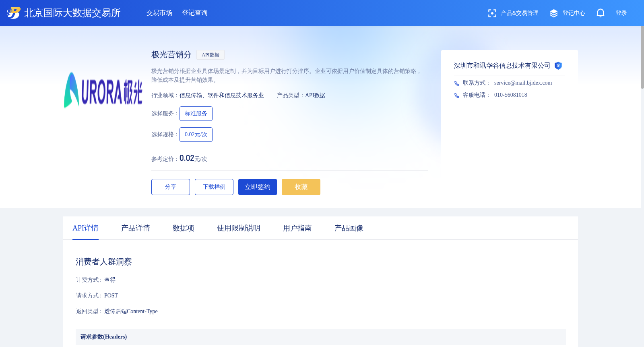The image size is (644, 347).
Task: Click the phone icon beside 联系方式
Action: (457, 83)
